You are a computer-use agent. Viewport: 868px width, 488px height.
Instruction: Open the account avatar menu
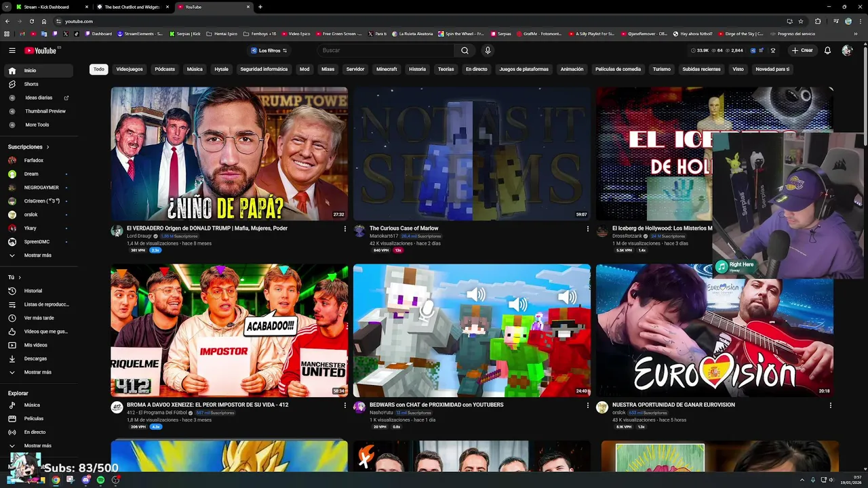(x=847, y=50)
